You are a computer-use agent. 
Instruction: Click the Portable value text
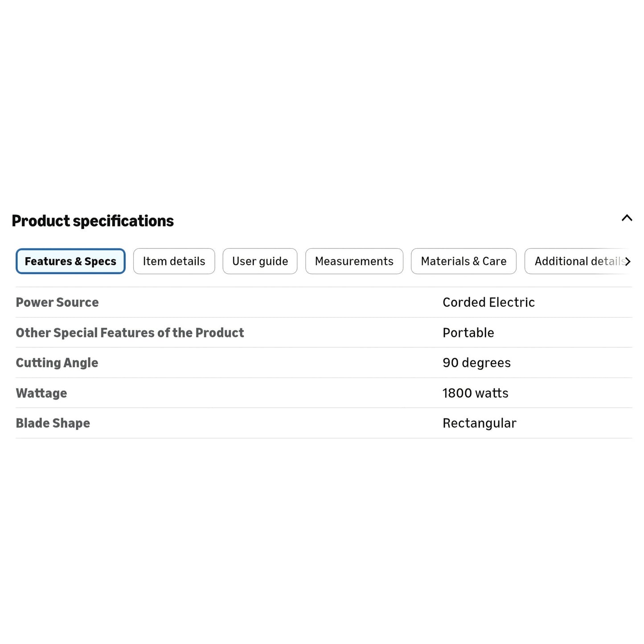468,332
